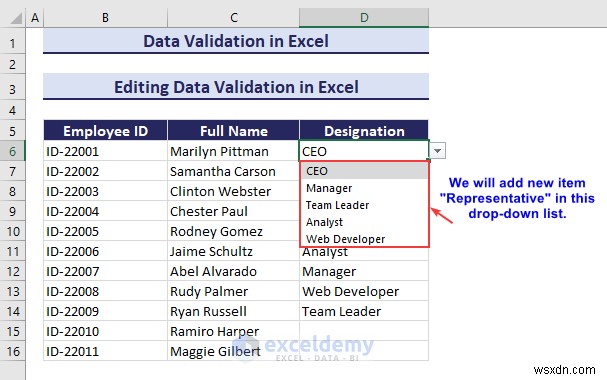Screen dimensions: 607x380
Task: Choose CEO from the dropdown list
Action: click(x=364, y=171)
